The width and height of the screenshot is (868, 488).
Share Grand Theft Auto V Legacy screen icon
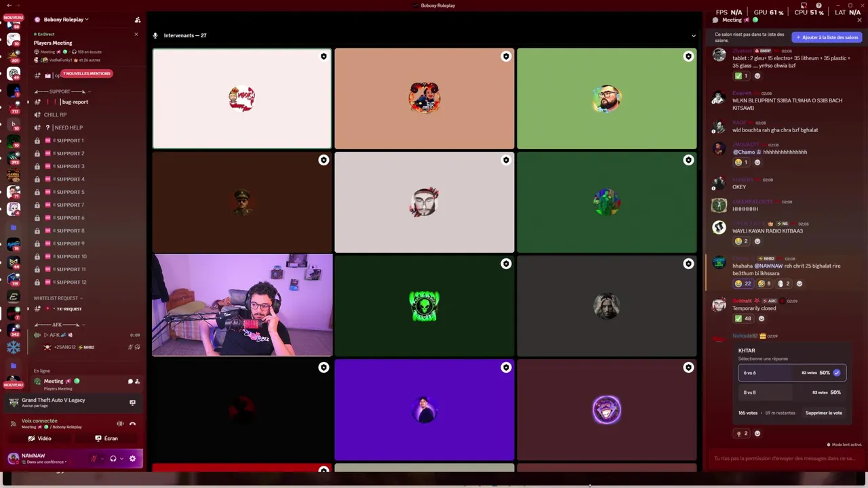(132, 403)
